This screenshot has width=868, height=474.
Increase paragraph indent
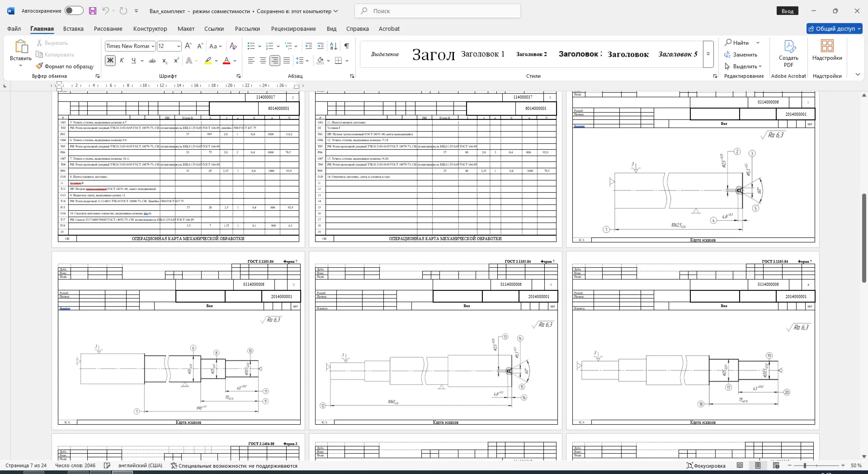(321, 46)
